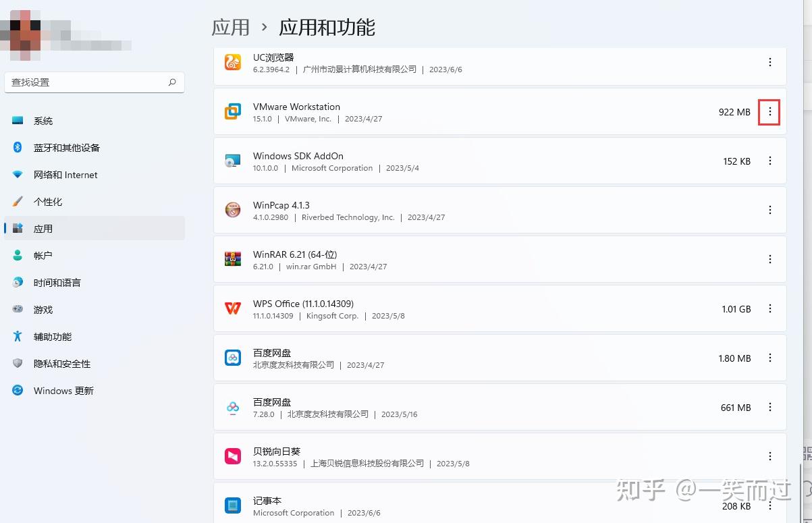Click the Bluetooth icon beside 蓝牙和其他设备
This screenshot has width=812, height=523.
tap(17, 147)
